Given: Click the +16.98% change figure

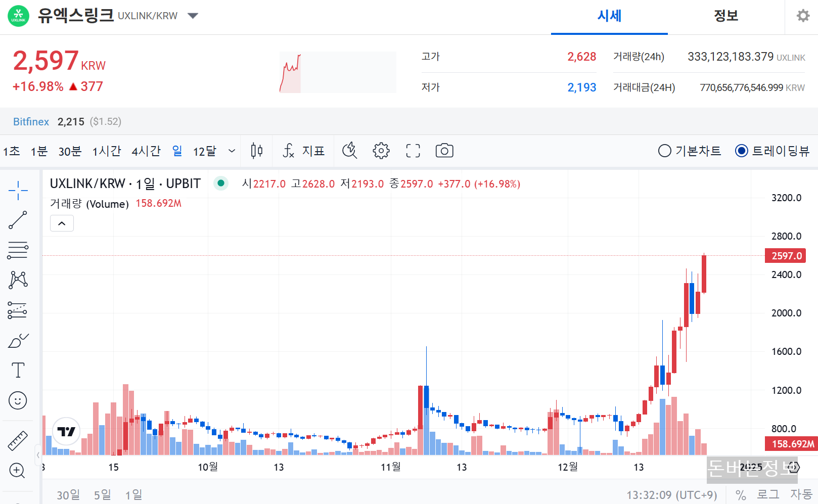Looking at the screenshot, I should [x=38, y=86].
